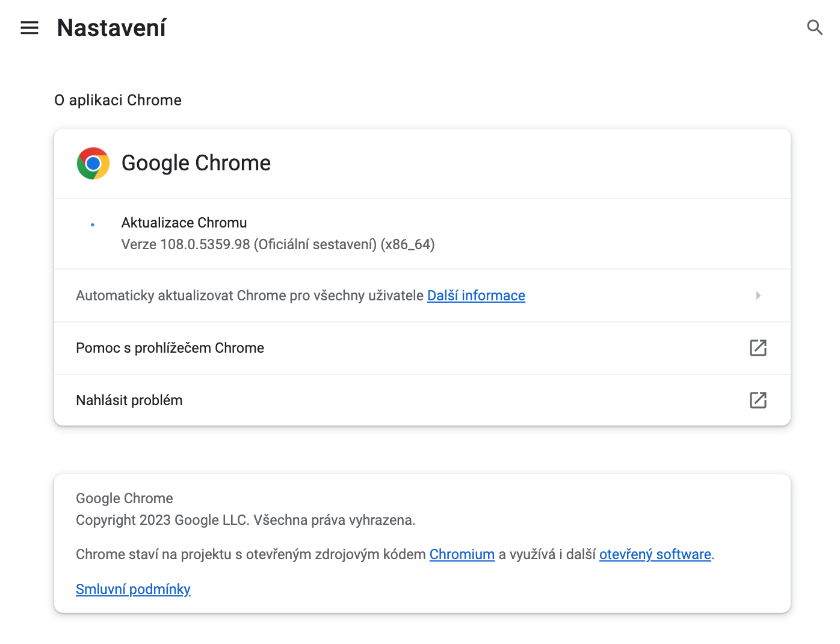
Task: Click the Automaticky aktualizovat Chrome text
Action: point(250,296)
